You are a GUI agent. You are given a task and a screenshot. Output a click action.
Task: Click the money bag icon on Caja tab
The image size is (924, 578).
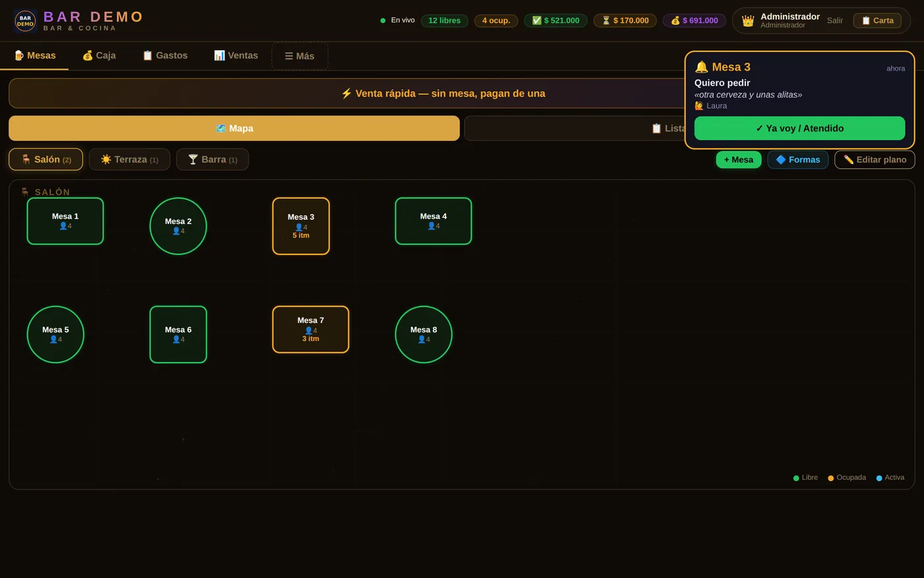coord(88,55)
